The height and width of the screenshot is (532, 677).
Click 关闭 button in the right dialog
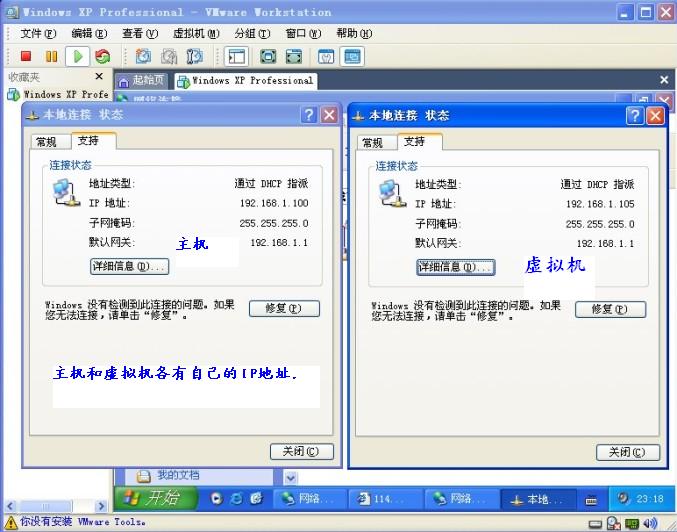point(627,452)
